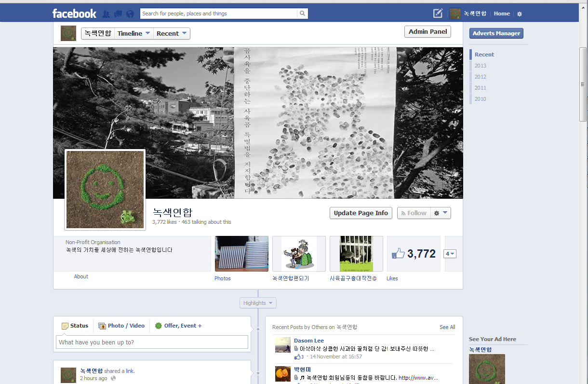Viewport: 588px width, 384px height.
Task: Open gear dropdown next to Follow button
Action: [x=441, y=213]
